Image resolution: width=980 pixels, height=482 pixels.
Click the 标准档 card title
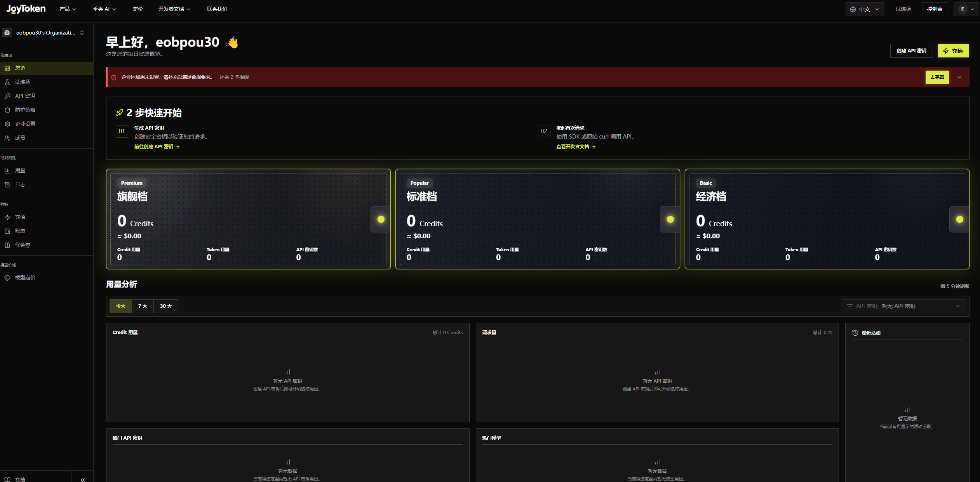click(x=422, y=197)
